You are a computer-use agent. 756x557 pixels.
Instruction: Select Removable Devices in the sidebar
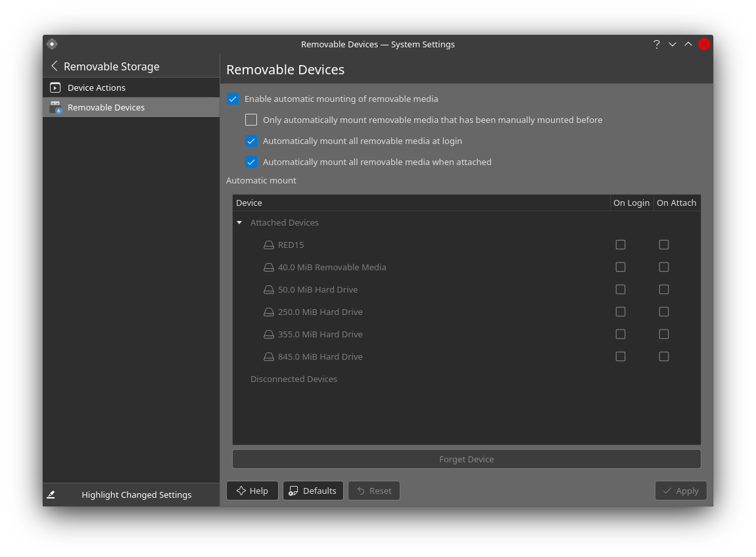click(106, 107)
